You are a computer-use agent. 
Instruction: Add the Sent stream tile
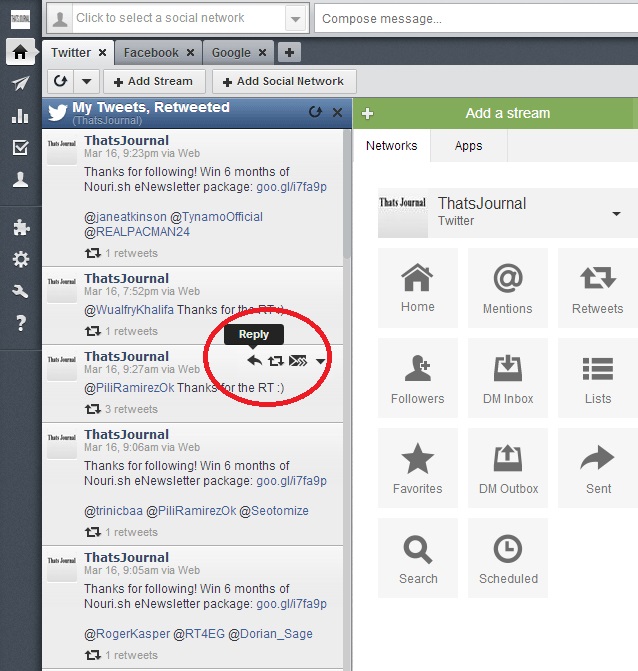(598, 468)
